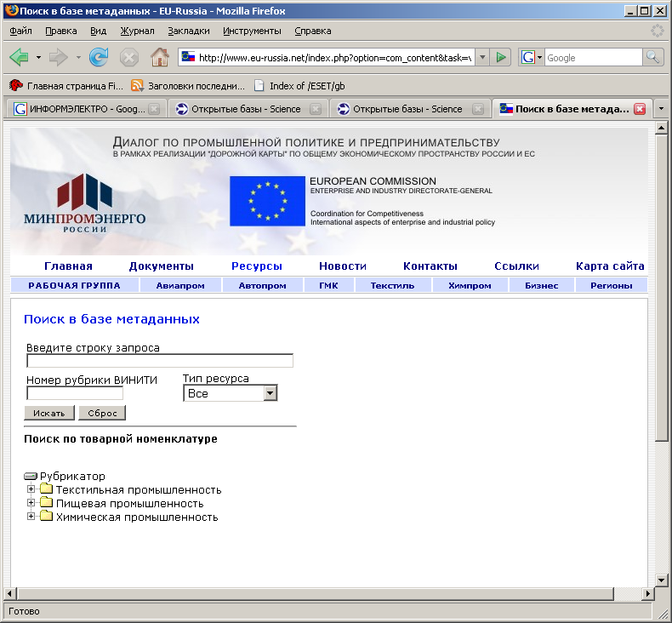Screen dimensions: 672x623
Task: Open the Контакты navigation link
Action: pyautogui.click(x=430, y=266)
